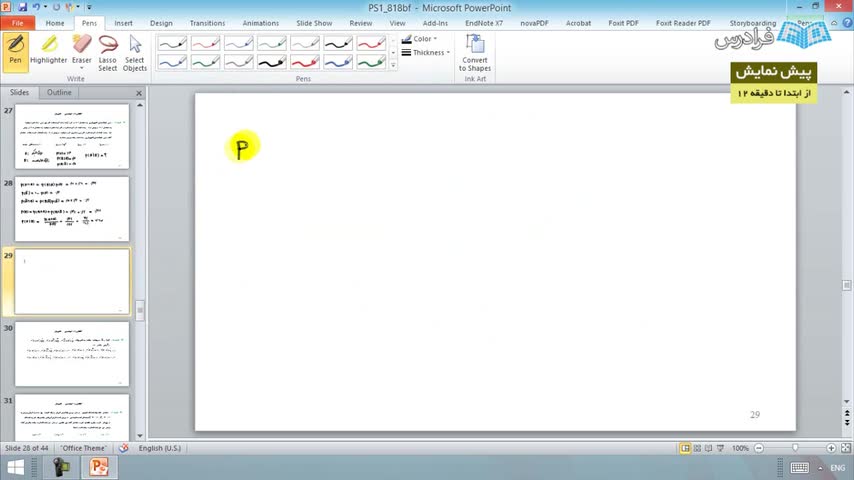Pick the thick black pen swatch
The height and width of the screenshot is (480, 854).
tap(272, 62)
